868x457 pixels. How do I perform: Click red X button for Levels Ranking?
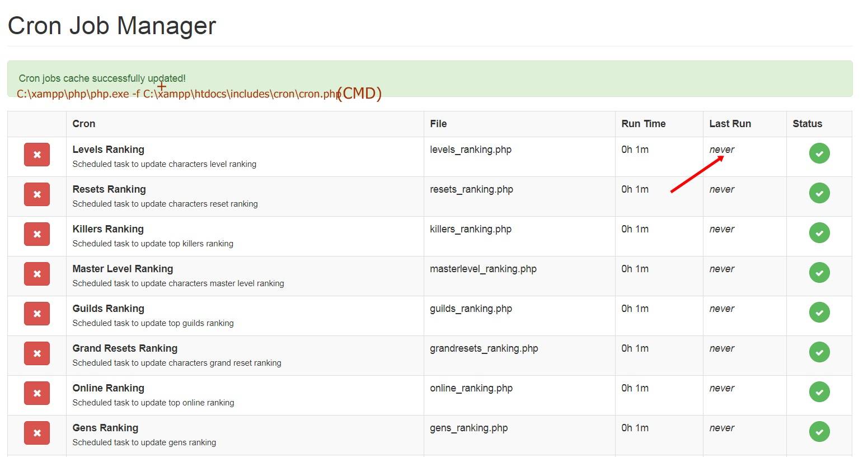(x=37, y=155)
